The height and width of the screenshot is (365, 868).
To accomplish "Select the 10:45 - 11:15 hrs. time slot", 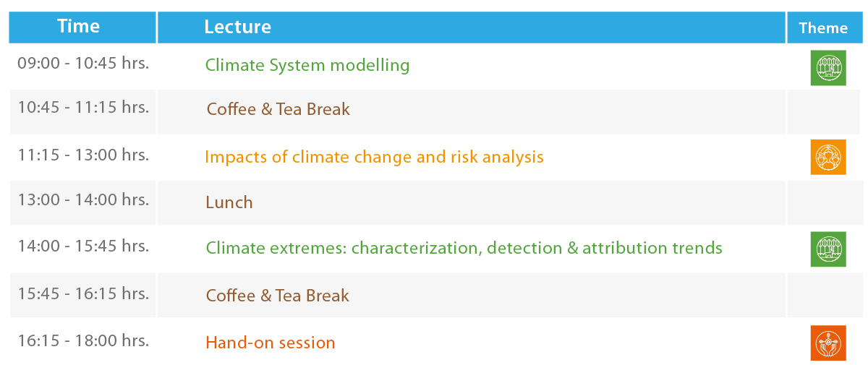I will pos(83,108).
